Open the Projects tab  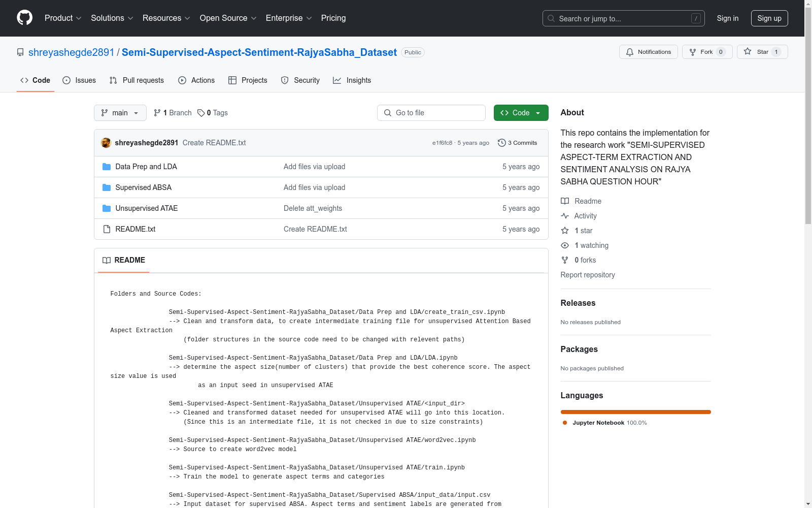click(x=248, y=80)
